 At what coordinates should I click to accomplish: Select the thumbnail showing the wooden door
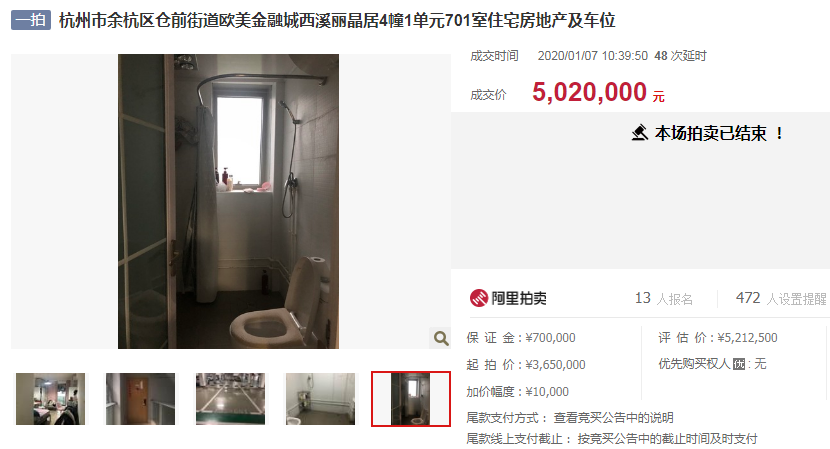[140, 399]
